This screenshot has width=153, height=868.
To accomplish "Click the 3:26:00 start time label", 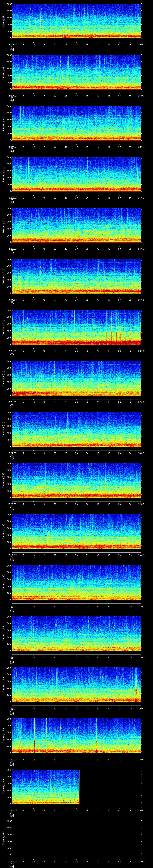I will pyautogui.click(x=12, y=402).
